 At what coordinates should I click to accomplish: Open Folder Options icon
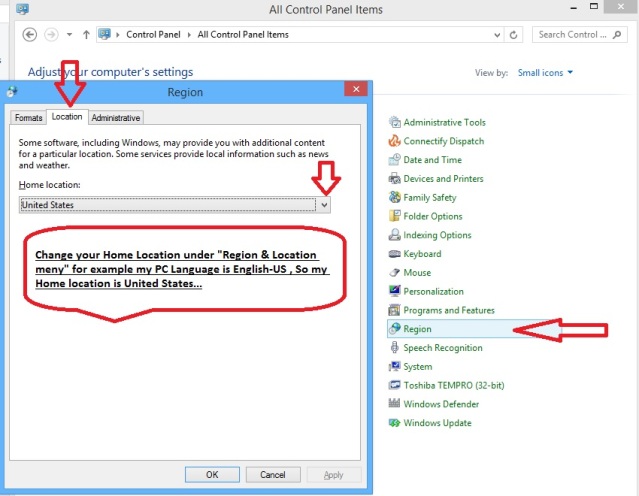[x=394, y=216]
